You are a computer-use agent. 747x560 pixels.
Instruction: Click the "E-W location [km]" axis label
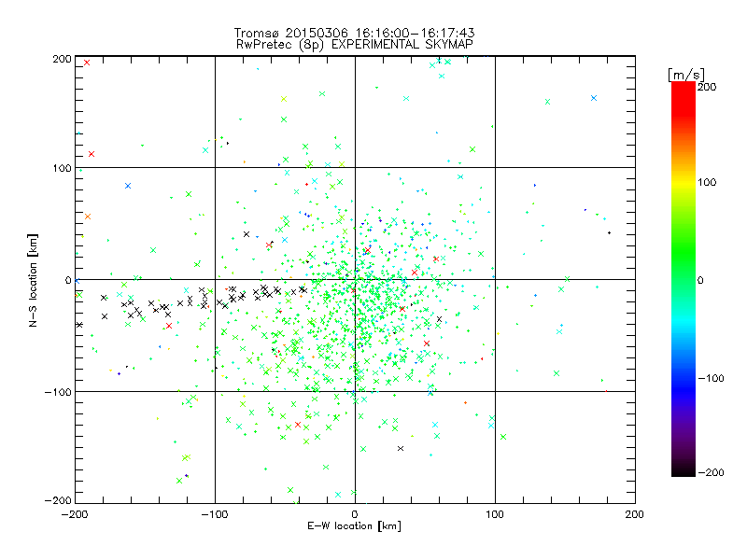(x=354, y=526)
